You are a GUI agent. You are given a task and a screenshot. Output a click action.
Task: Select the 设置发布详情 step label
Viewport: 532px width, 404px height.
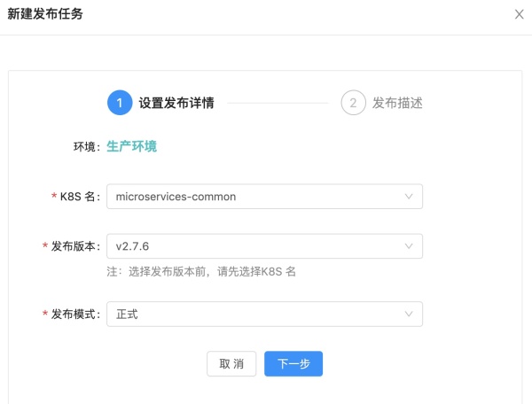(176, 103)
